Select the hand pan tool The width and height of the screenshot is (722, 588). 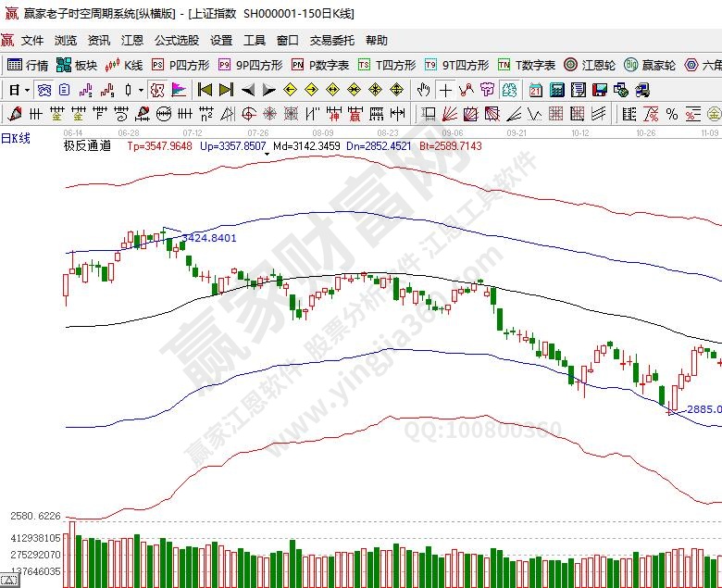[424, 90]
